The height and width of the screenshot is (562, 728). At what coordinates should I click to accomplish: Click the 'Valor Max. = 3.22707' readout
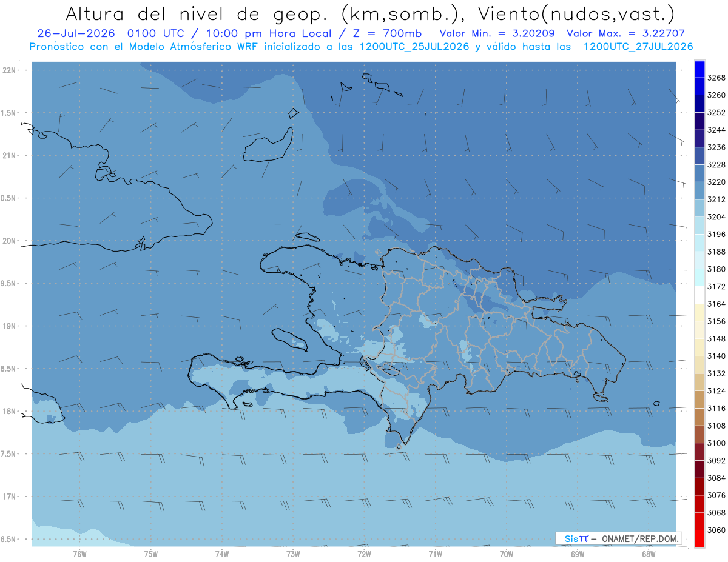(x=625, y=33)
